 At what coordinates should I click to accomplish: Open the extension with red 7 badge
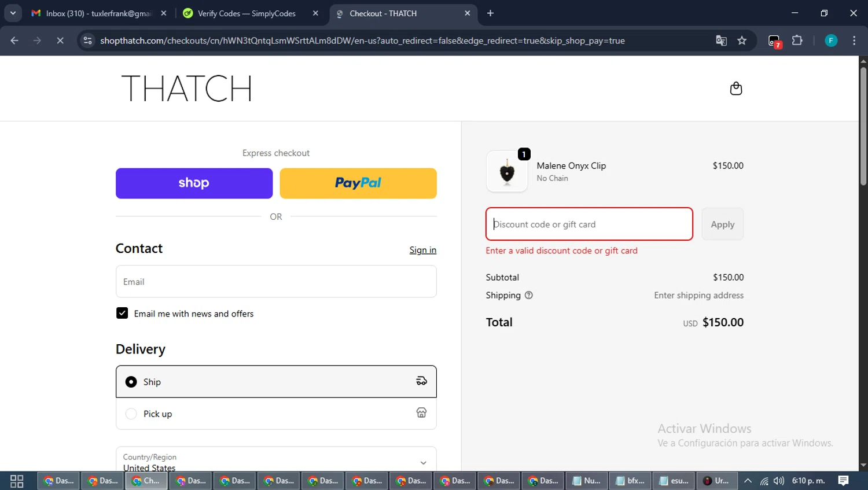[774, 41]
